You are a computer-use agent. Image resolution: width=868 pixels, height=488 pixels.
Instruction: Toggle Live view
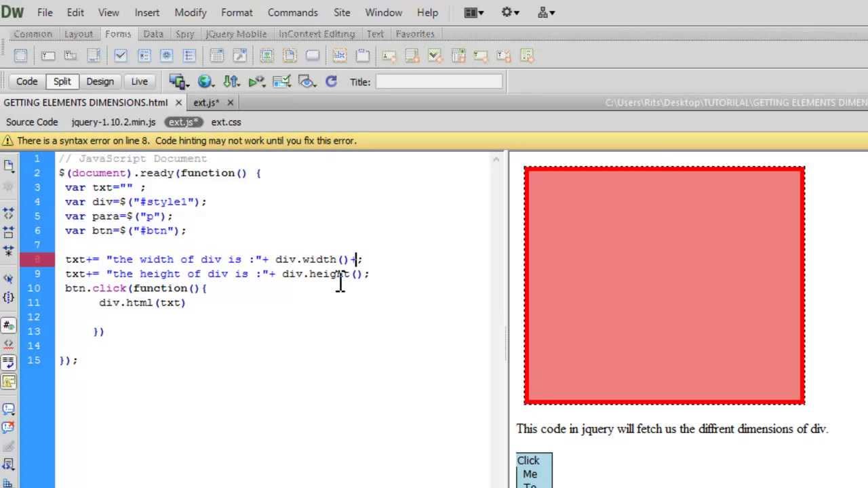click(139, 81)
